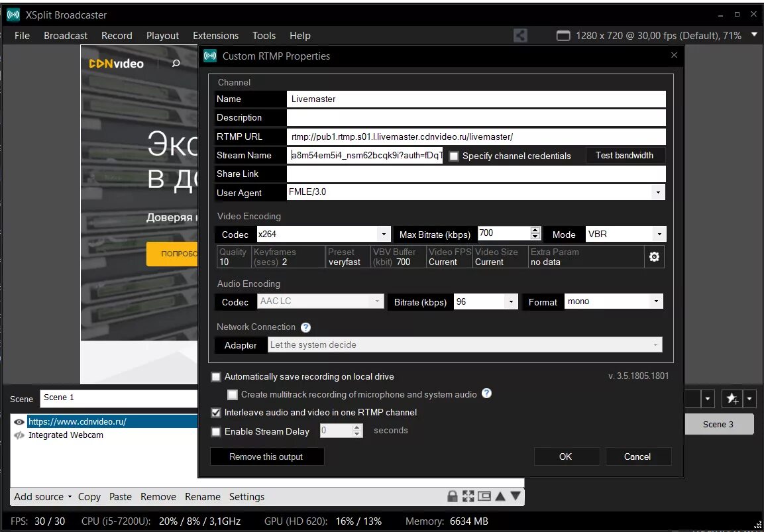764x532 pixels.
Task: Increase Max Bitrate with stepper up arrow
Action: pyautogui.click(x=535, y=230)
